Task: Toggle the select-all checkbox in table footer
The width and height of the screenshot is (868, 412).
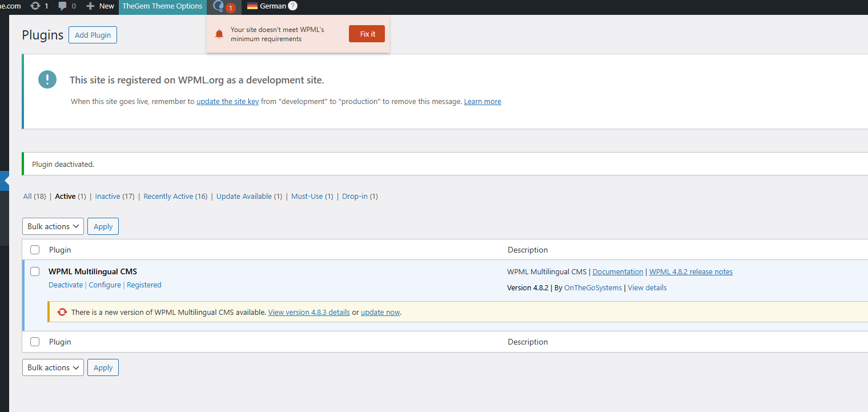Action: point(35,342)
